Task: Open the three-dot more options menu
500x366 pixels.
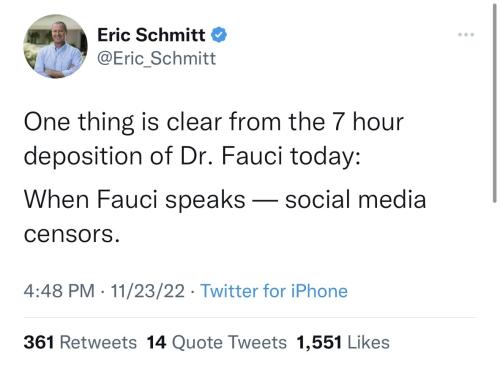Action: click(x=466, y=35)
